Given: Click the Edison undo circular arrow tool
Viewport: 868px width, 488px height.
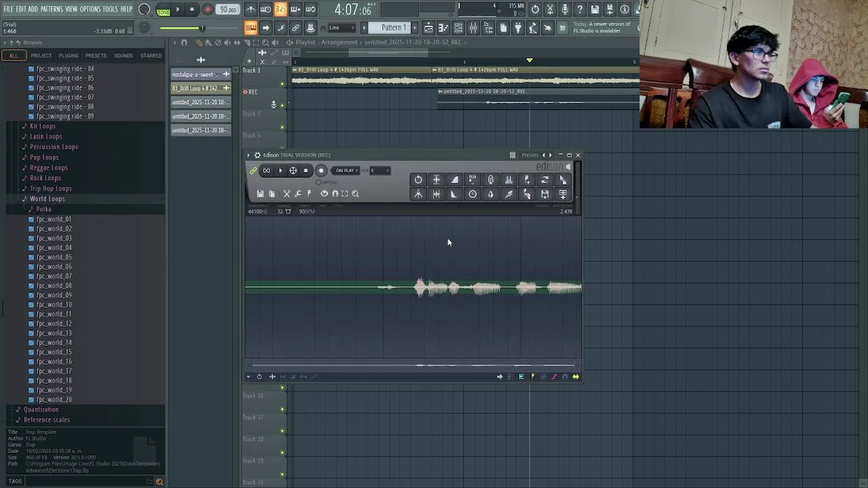Looking at the screenshot, I should pos(418,180).
